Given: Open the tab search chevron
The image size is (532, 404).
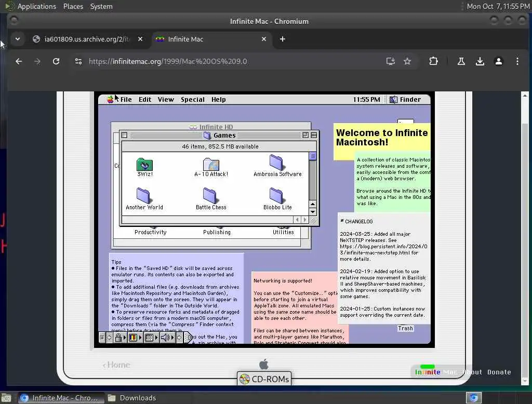Looking at the screenshot, I should click(18, 39).
